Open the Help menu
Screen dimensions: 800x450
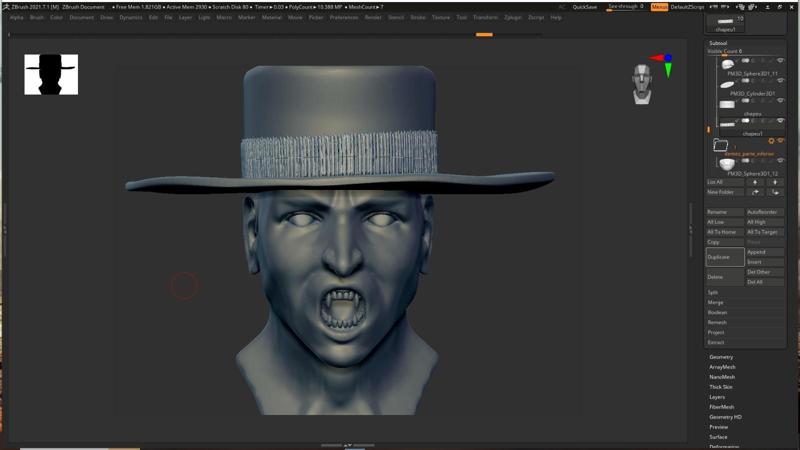click(x=556, y=17)
